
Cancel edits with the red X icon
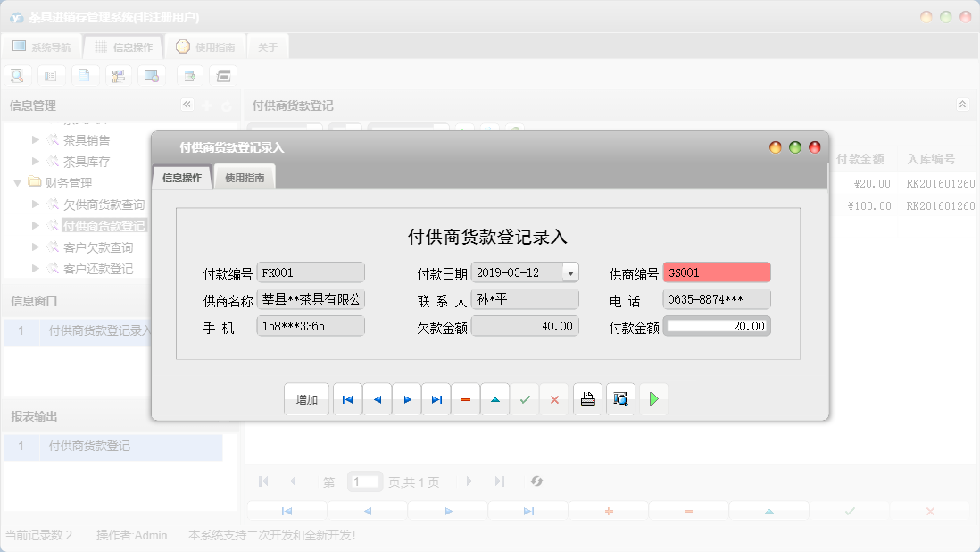[554, 399]
